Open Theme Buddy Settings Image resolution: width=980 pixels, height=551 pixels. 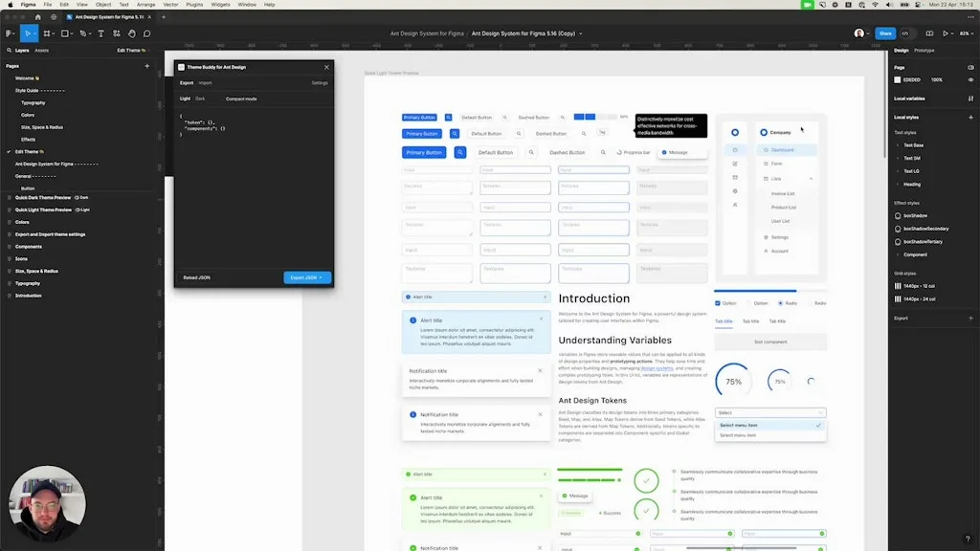click(x=320, y=83)
